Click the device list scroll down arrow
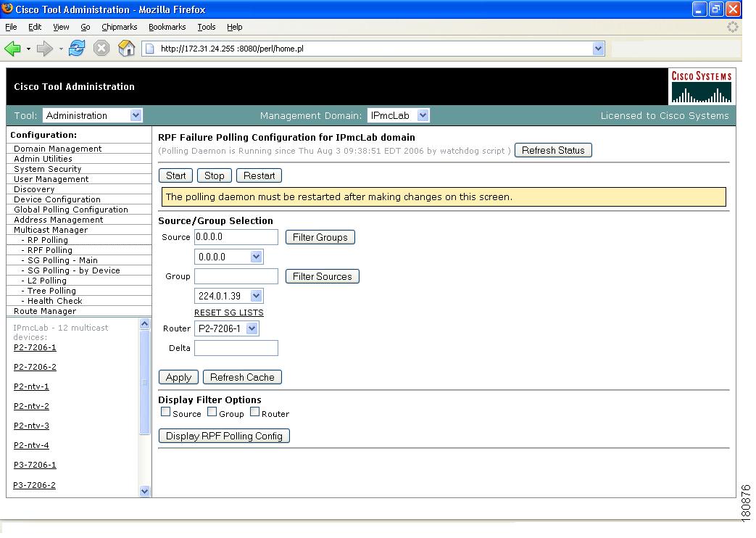The image size is (756, 538). click(145, 491)
